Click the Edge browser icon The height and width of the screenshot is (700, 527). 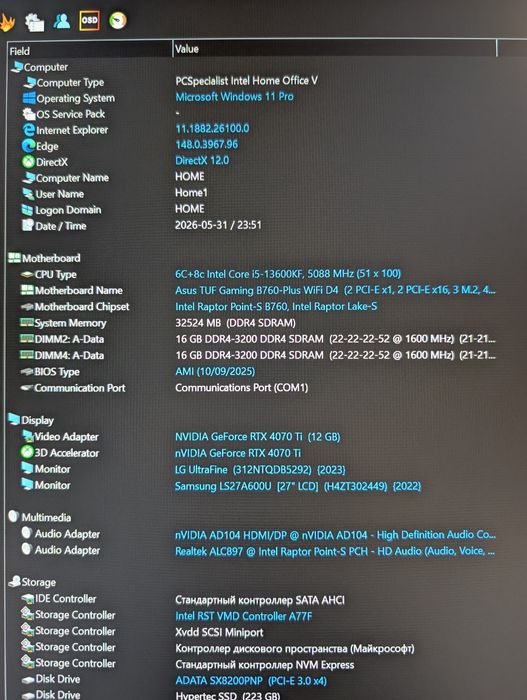coord(29,146)
